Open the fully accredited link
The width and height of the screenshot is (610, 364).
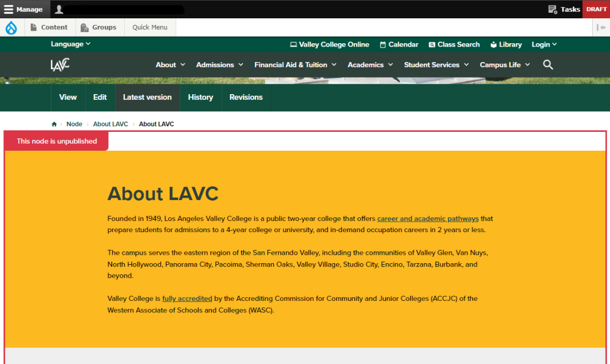[187, 299]
